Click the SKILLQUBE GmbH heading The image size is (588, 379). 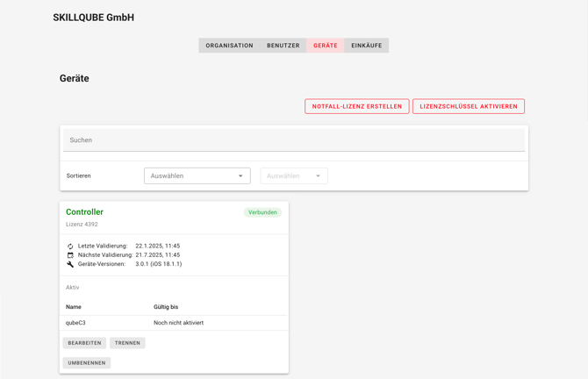(x=93, y=18)
